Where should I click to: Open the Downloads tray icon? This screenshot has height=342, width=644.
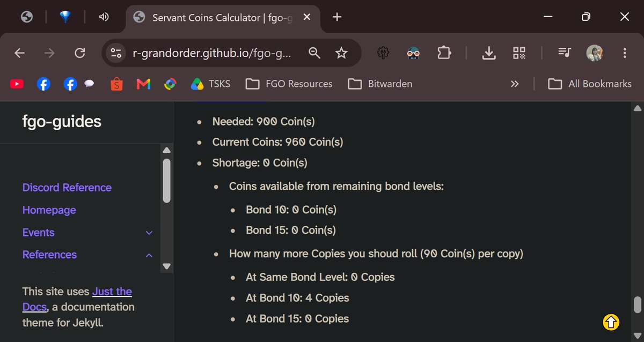[x=488, y=53]
